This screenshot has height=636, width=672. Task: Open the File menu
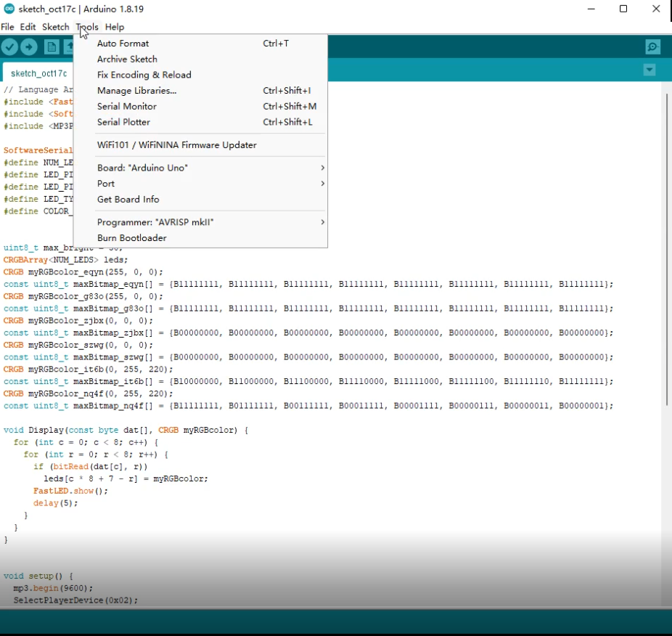(7, 27)
